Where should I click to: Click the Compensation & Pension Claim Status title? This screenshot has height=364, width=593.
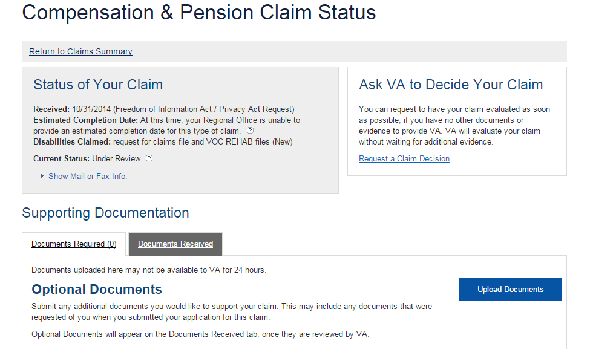tap(199, 13)
